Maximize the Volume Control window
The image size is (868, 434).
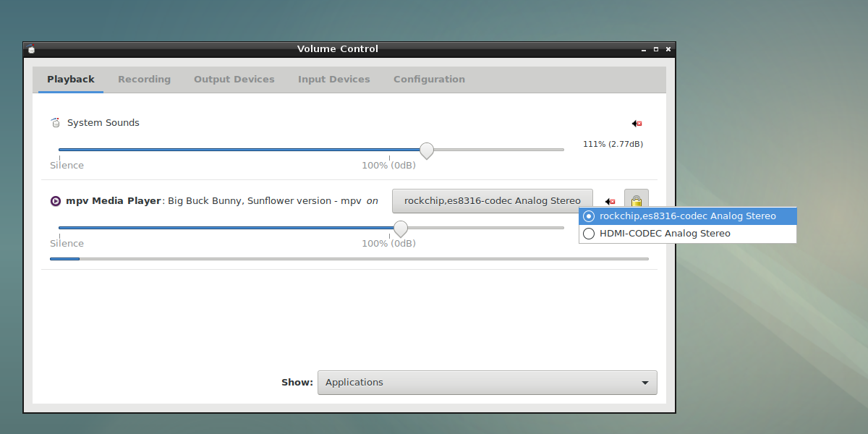(656, 49)
